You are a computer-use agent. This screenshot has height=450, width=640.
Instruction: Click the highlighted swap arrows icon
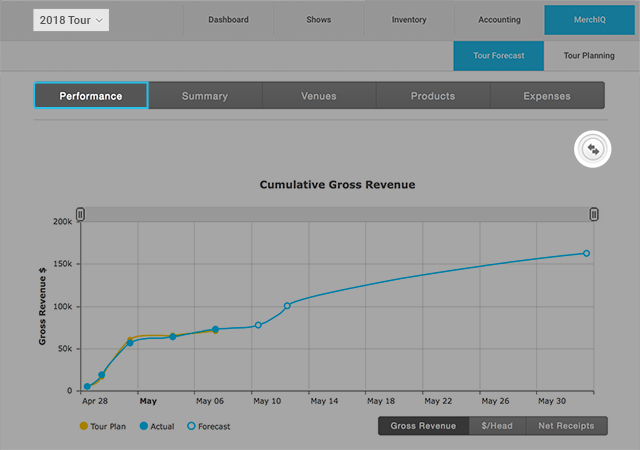(593, 149)
